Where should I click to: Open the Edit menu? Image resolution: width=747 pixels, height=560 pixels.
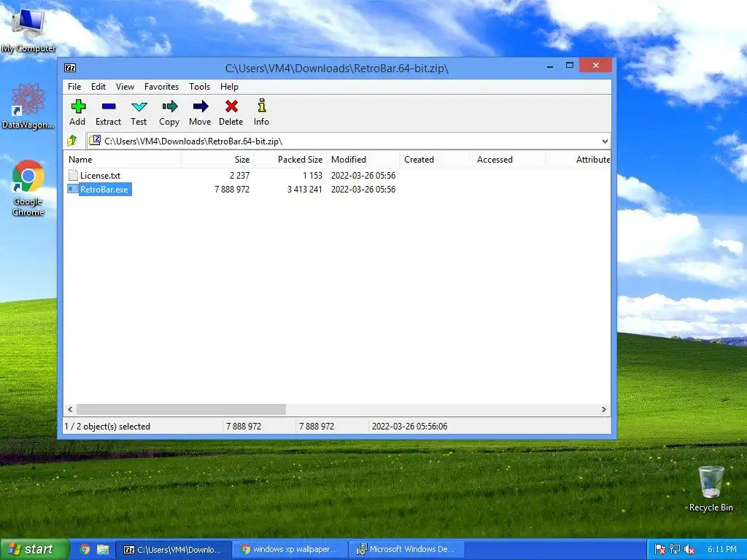(98, 87)
